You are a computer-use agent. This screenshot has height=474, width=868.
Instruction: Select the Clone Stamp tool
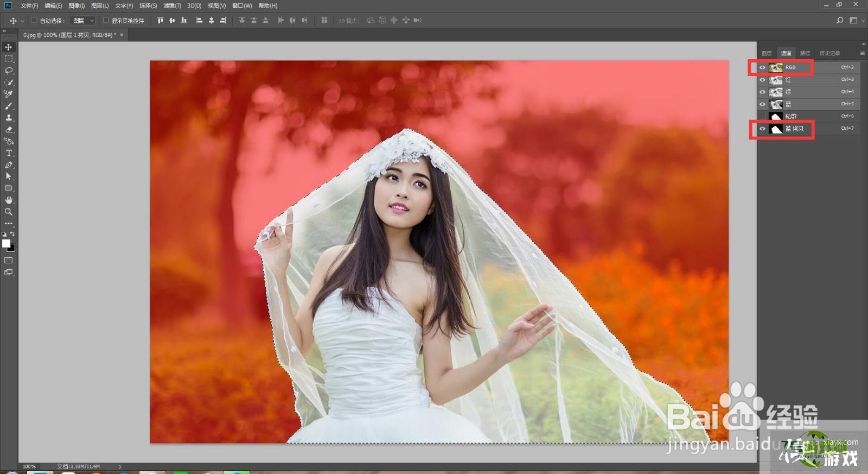coord(9,118)
